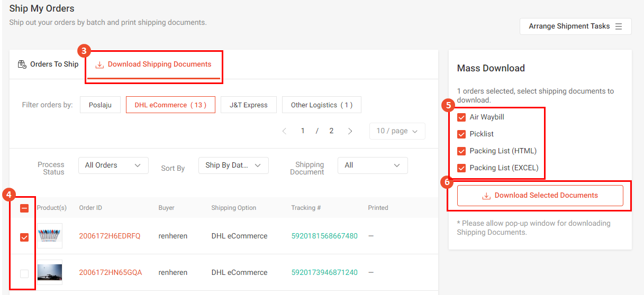This screenshot has height=295, width=644.
Task: Change the 10 / page size dropdown
Action: pos(397,131)
